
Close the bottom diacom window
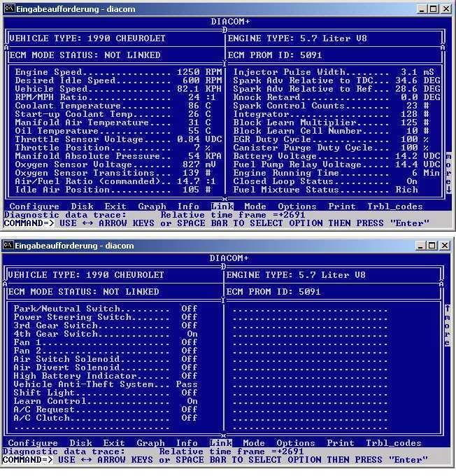pyautogui.click(x=445, y=245)
